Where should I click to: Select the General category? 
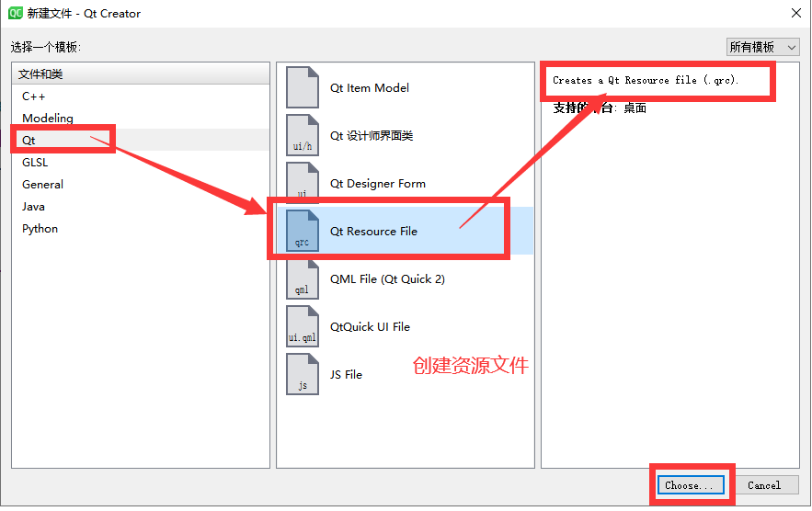point(141,185)
